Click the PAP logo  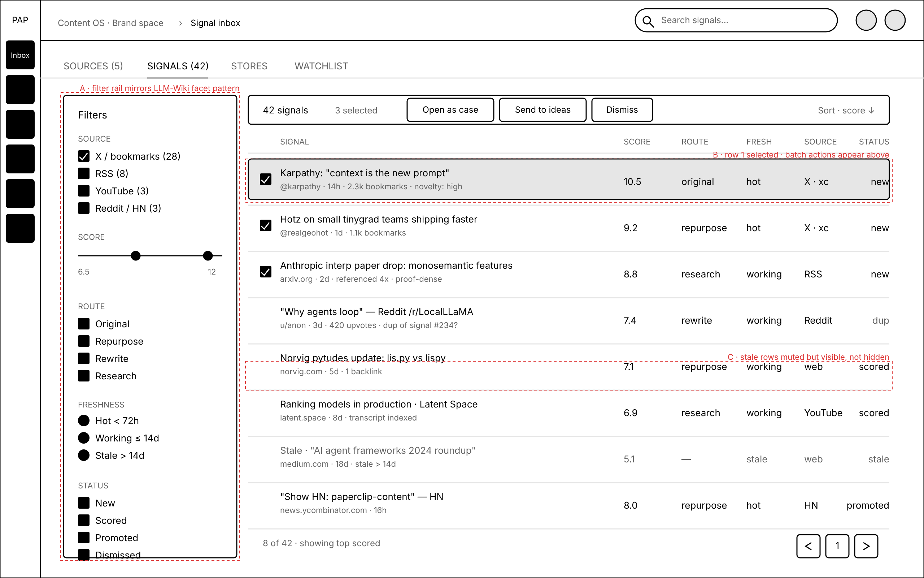(20, 20)
